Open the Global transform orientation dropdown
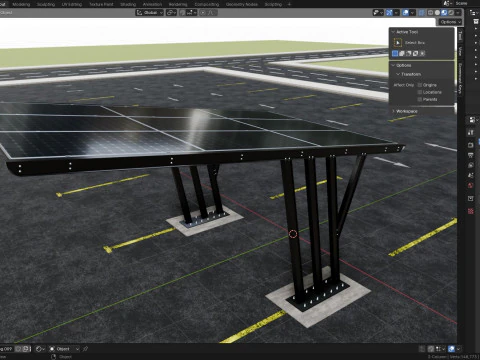 pos(150,13)
